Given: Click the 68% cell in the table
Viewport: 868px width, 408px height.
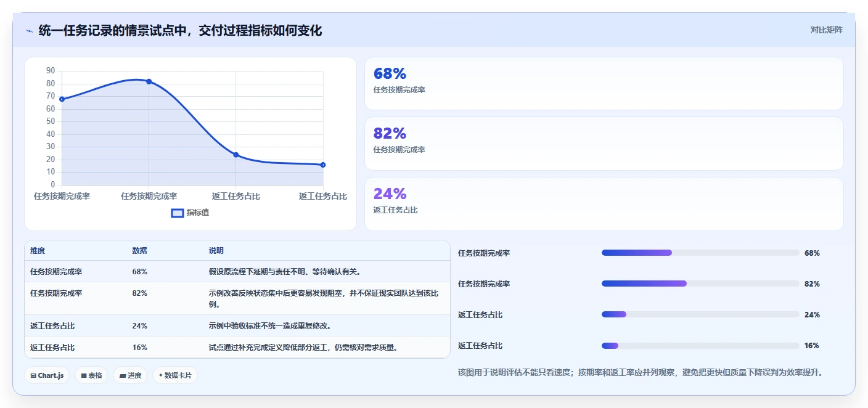Looking at the screenshot, I should click(x=139, y=272).
